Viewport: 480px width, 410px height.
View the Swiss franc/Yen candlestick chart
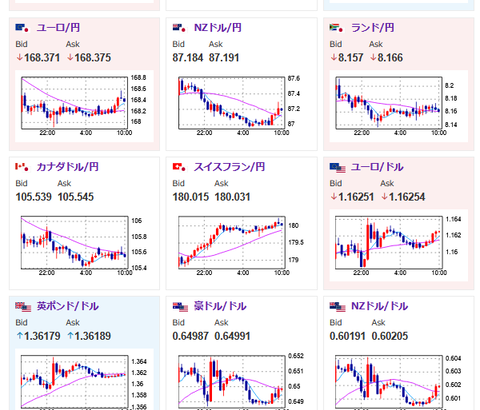(241, 245)
